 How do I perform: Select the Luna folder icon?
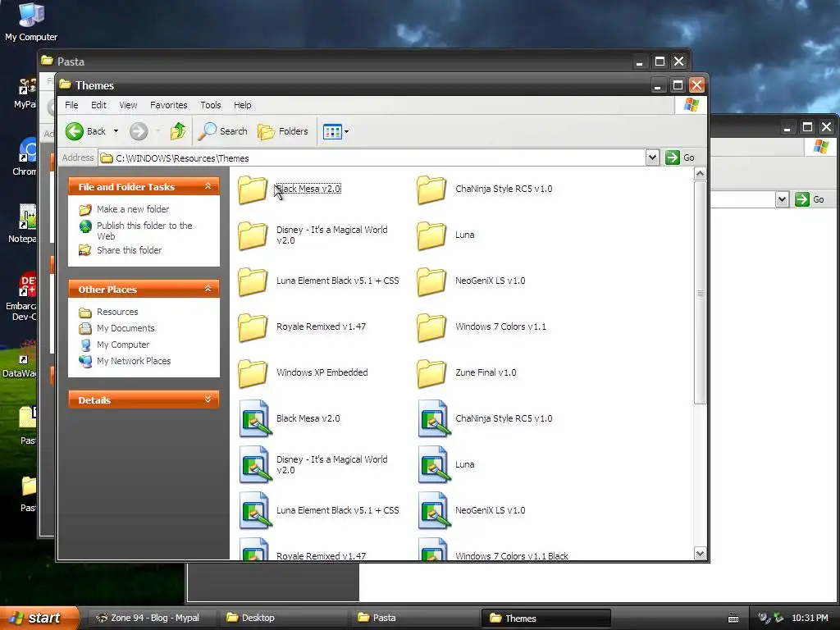pos(431,235)
